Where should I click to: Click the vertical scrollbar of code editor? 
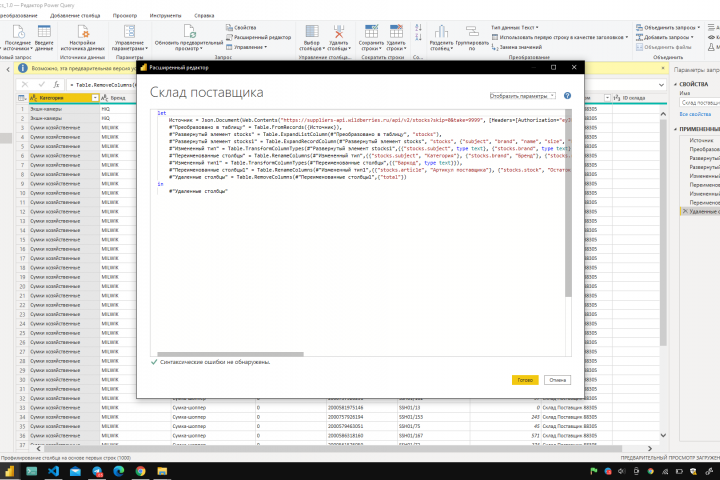pyautogui.click(x=568, y=203)
